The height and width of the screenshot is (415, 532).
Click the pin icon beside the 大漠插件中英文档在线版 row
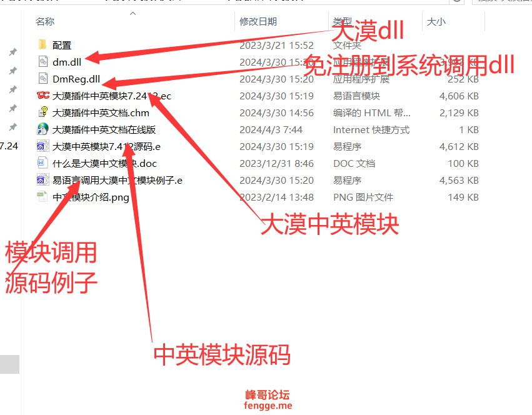click(x=13, y=127)
